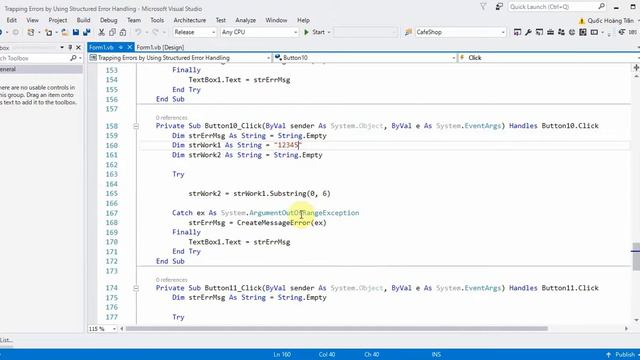Open the Debug menu
This screenshot has width=640, height=360.
click(x=108, y=20)
